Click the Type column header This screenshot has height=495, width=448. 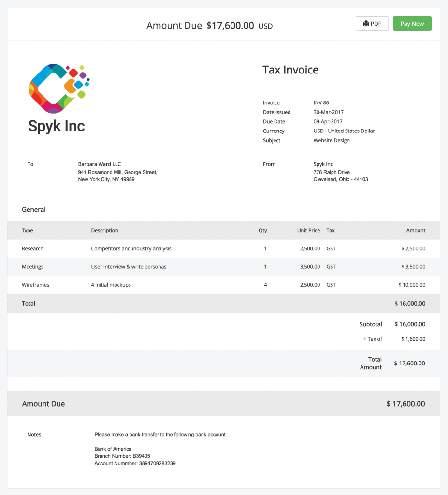(x=28, y=231)
